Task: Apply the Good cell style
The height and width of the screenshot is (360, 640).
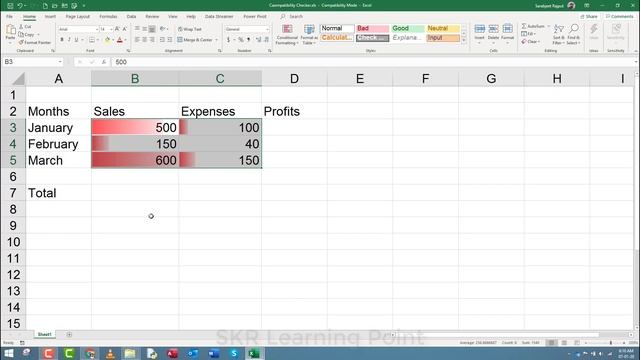Action: [x=407, y=28]
